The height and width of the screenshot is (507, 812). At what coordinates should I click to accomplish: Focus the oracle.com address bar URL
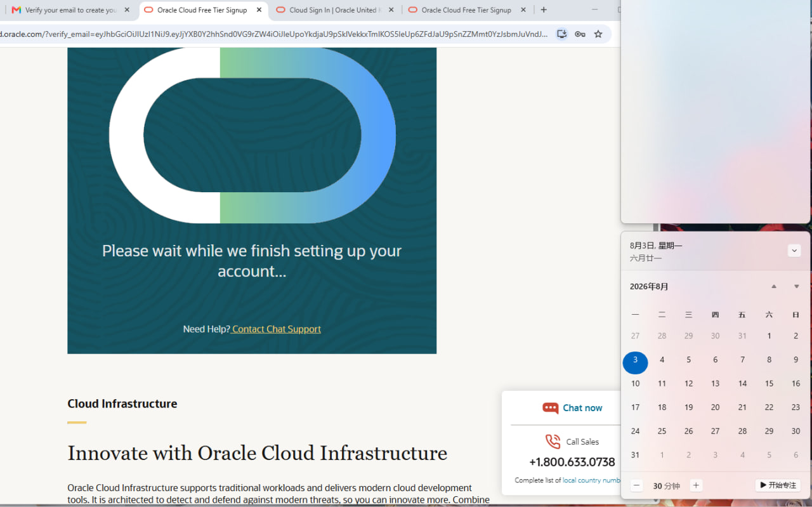[274, 34]
